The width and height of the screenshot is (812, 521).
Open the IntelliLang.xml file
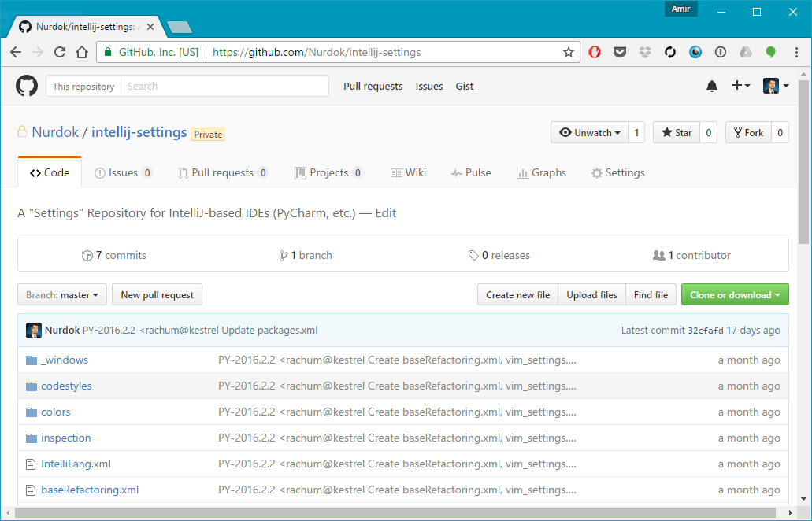76,464
